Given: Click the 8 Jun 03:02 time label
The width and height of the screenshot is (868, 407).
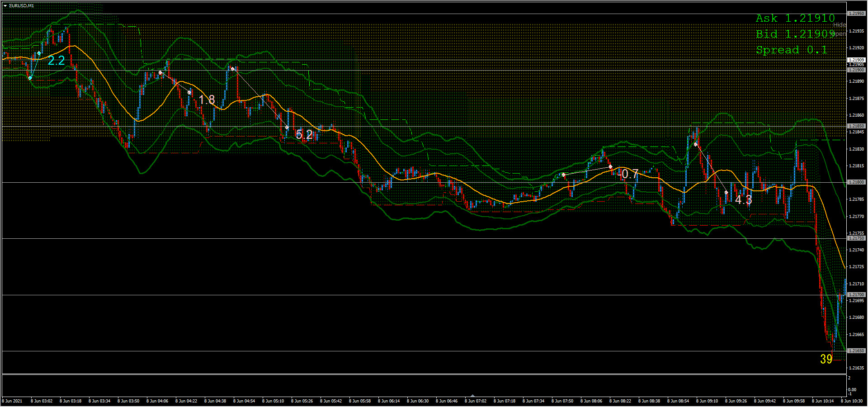Looking at the screenshot, I should click(x=42, y=401).
